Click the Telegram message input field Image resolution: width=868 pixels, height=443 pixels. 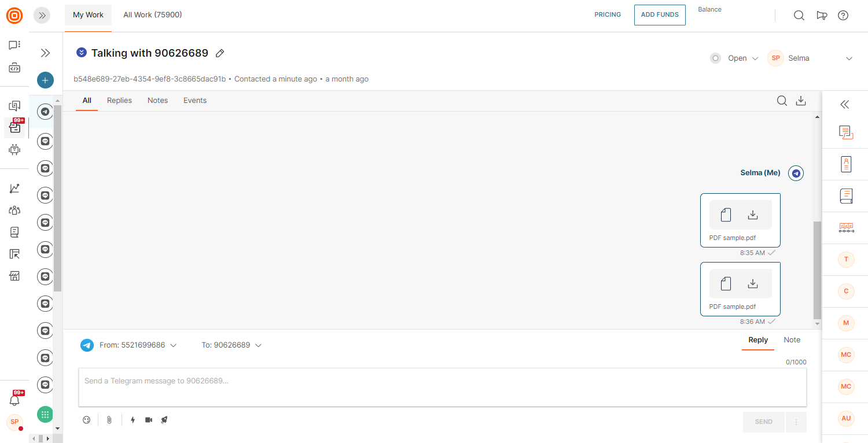point(442,387)
